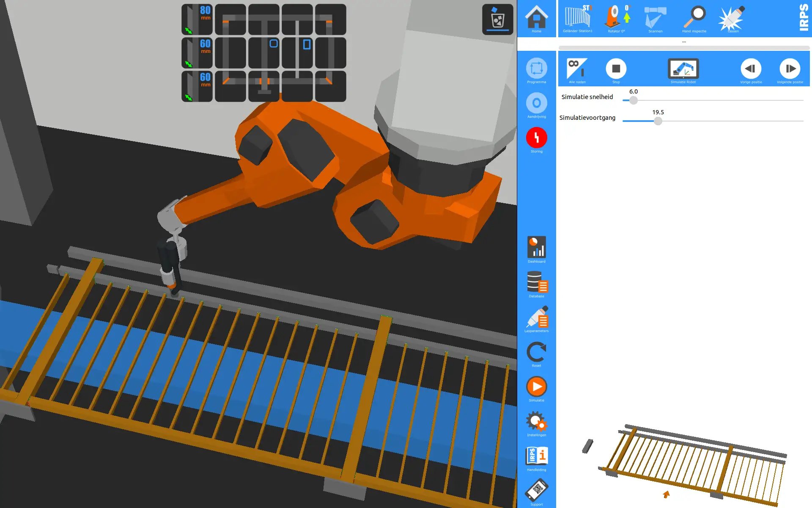Go to Vorige positie
812x508 pixels.
click(751, 70)
